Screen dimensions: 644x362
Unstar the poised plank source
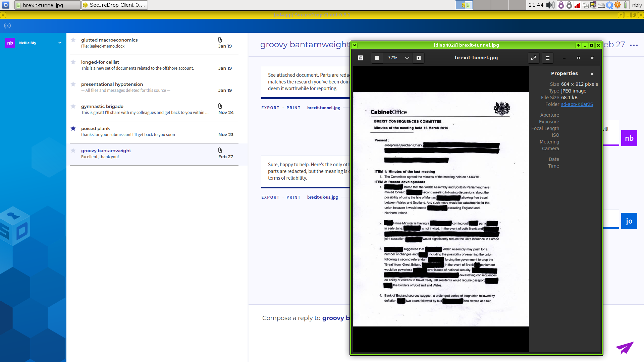73,128
